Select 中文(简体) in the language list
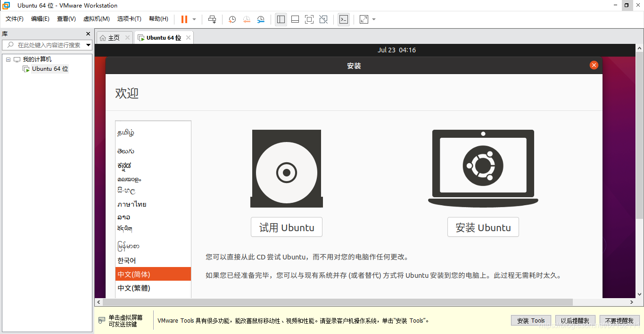The height and width of the screenshot is (334, 644). pos(153,274)
